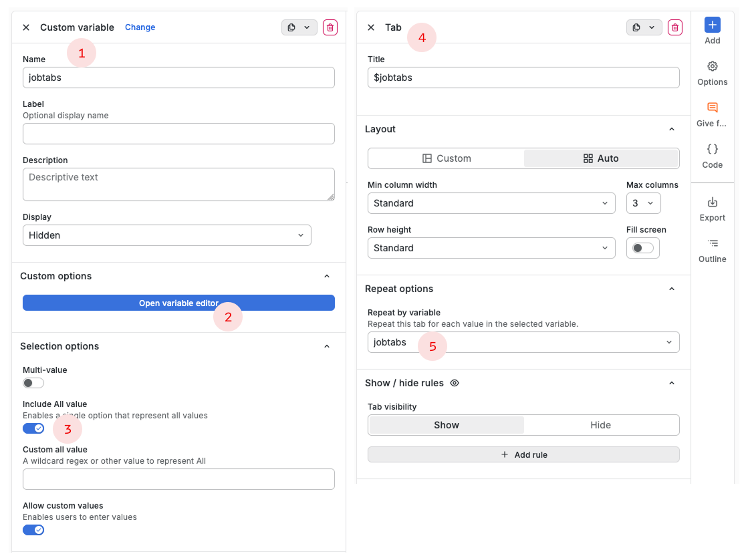This screenshot has width=746, height=560.
Task: Click the variable Name field containing jobtabs
Action: 178,78
